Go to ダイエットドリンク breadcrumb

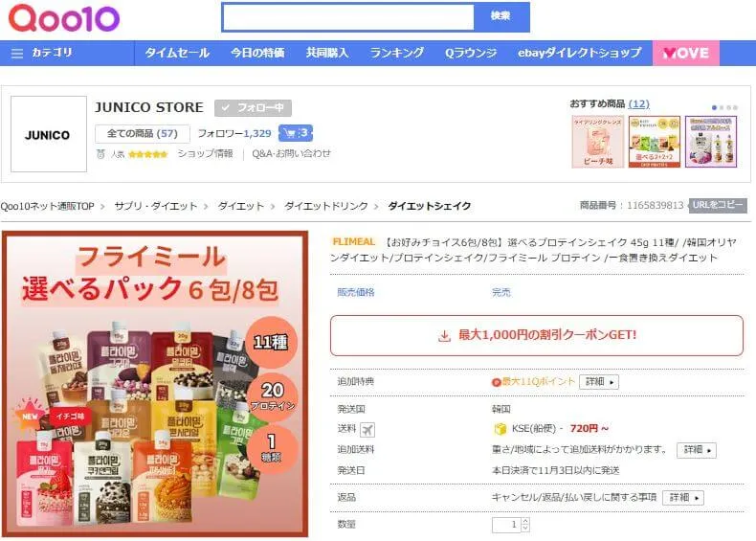[326, 206]
